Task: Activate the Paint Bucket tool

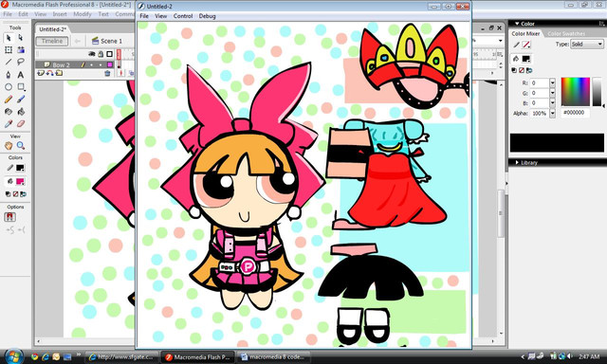Action: tap(21, 112)
